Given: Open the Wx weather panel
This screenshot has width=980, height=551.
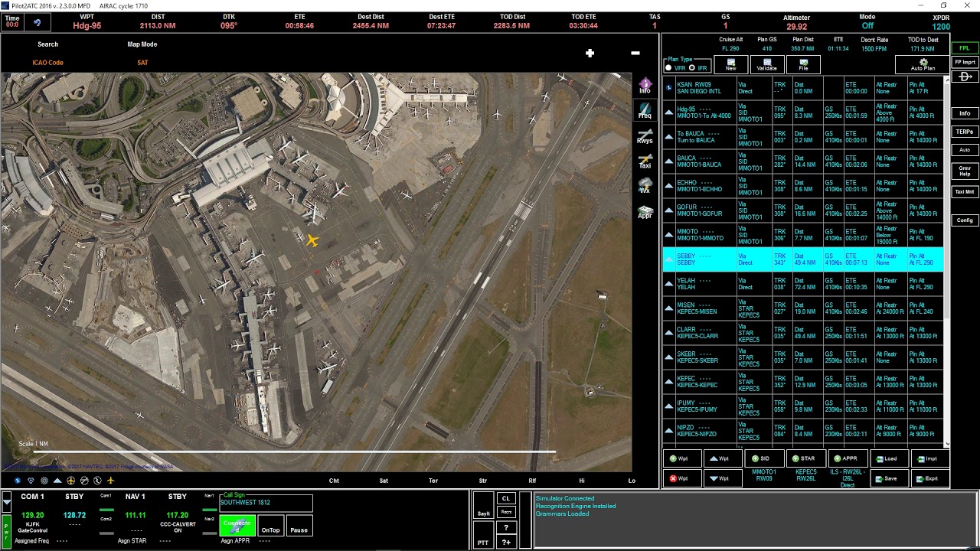Looking at the screenshot, I should click(x=645, y=186).
